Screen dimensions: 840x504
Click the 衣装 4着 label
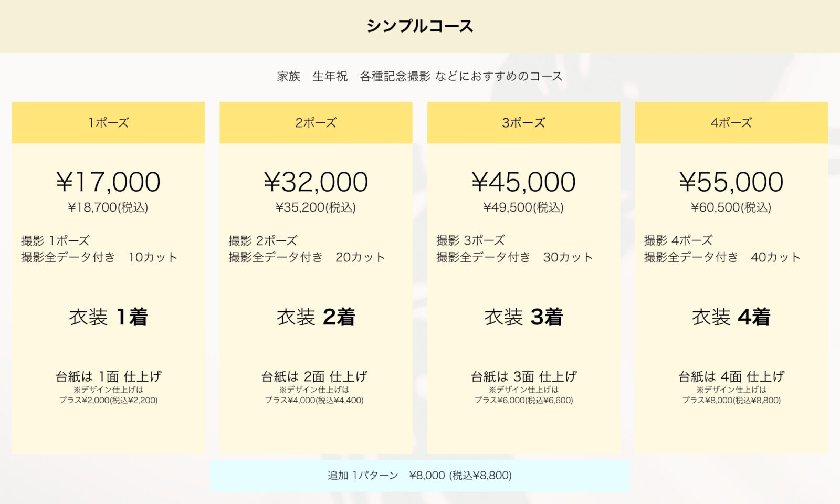(x=731, y=317)
